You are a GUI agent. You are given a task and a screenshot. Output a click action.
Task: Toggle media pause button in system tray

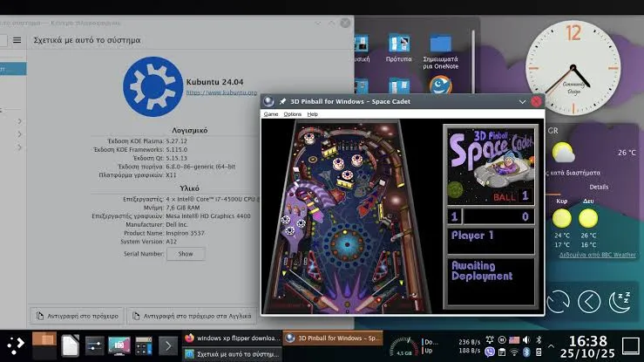pyautogui.click(x=502, y=340)
